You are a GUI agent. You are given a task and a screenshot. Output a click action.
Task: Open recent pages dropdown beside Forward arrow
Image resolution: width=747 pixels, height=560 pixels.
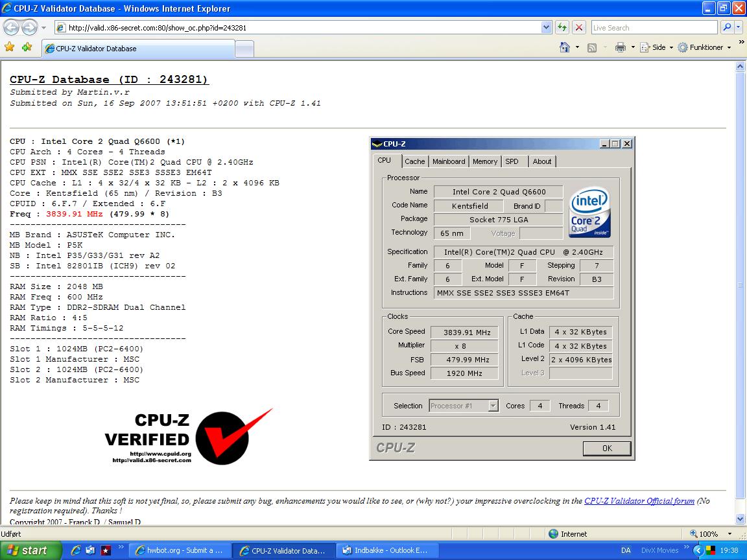click(x=44, y=28)
